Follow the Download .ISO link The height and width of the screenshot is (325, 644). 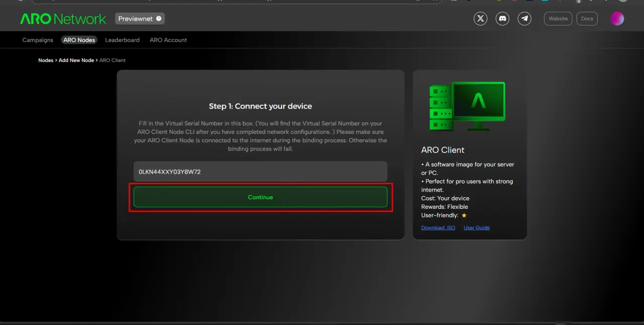[x=438, y=227]
